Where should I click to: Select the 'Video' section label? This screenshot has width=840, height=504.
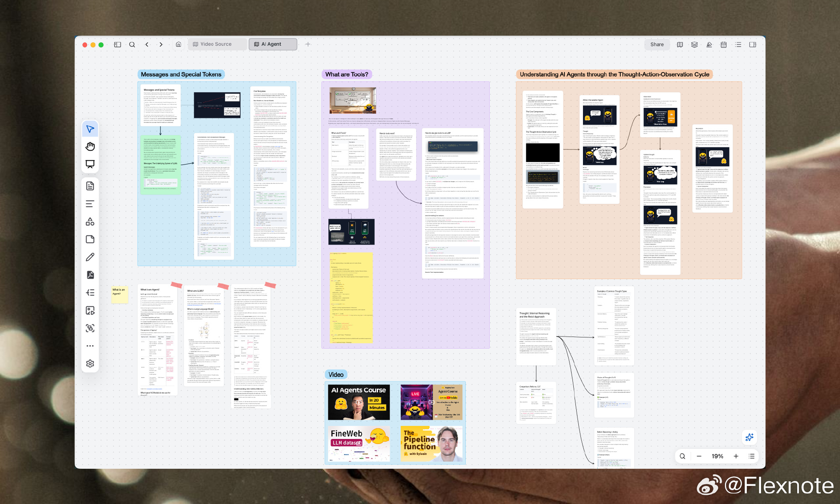pos(336,375)
